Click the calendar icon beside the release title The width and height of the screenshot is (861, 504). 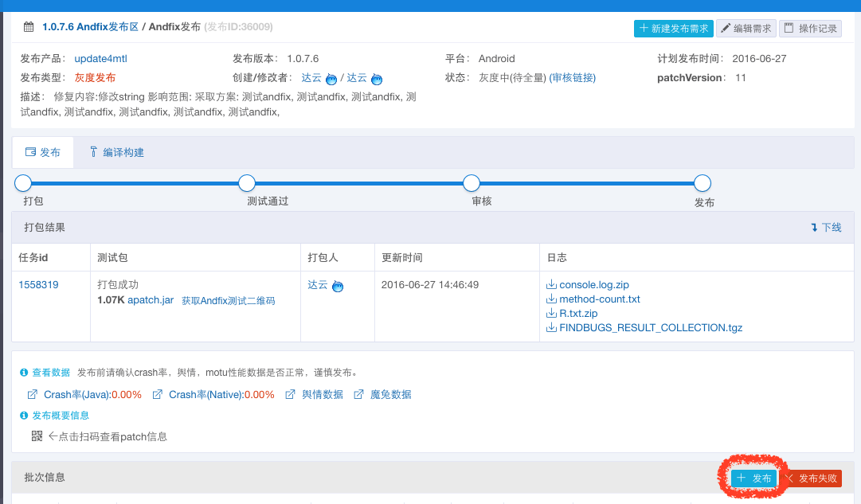pos(29,27)
